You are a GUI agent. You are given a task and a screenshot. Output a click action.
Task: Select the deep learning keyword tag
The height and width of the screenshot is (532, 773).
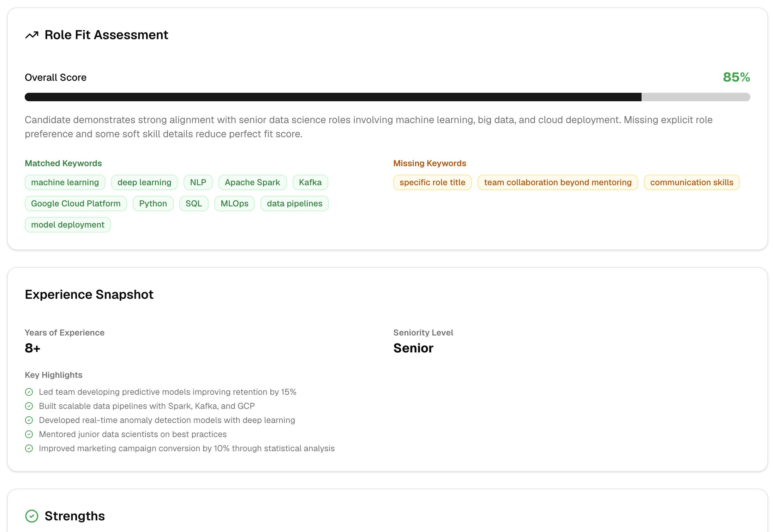144,182
